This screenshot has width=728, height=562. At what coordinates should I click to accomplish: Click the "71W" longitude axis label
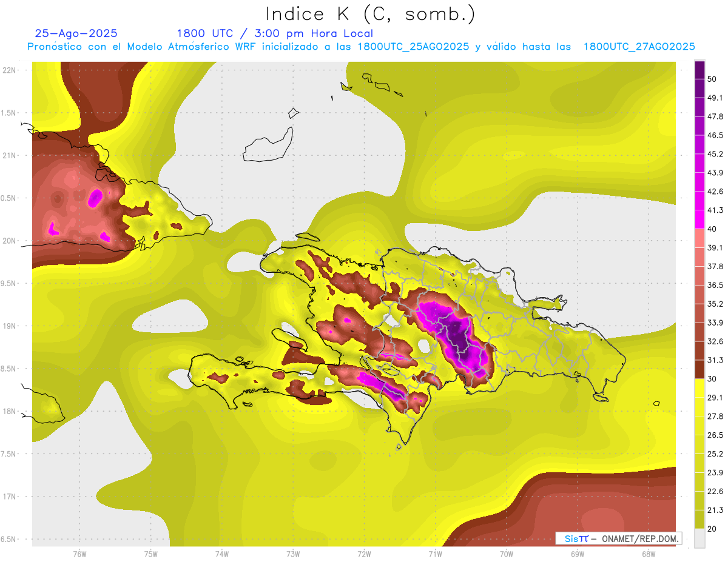pyautogui.click(x=435, y=554)
